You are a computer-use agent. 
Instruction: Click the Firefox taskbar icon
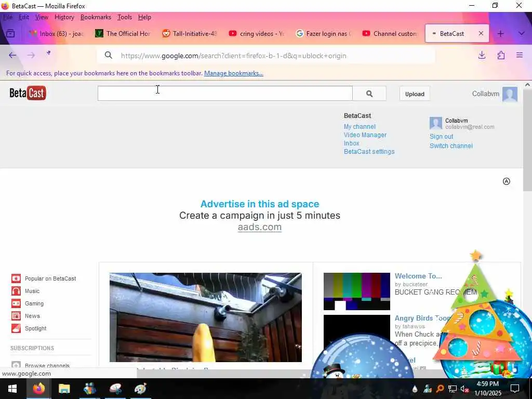(38, 389)
